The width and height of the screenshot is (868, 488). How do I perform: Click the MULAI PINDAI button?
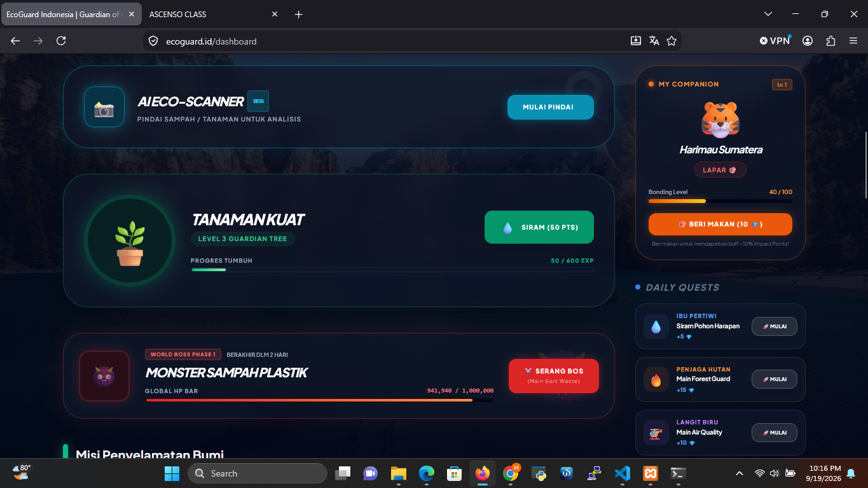point(551,107)
